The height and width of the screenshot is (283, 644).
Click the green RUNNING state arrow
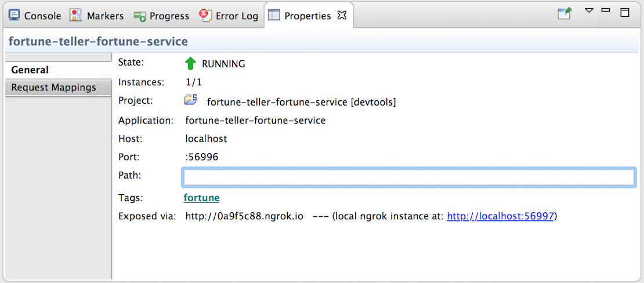coord(190,64)
